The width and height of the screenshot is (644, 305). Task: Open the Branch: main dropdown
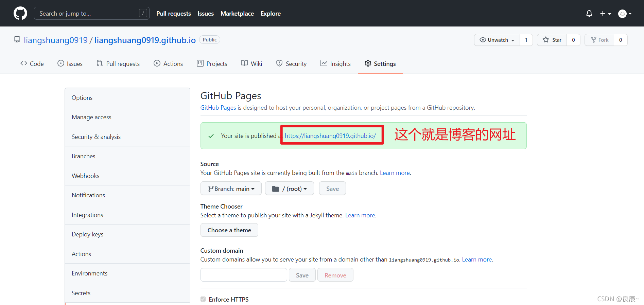[x=231, y=189]
